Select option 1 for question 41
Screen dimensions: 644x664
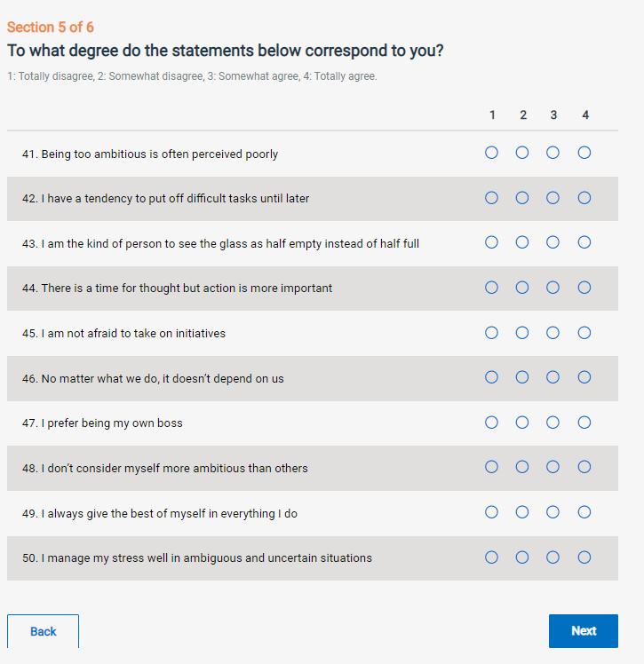491,153
